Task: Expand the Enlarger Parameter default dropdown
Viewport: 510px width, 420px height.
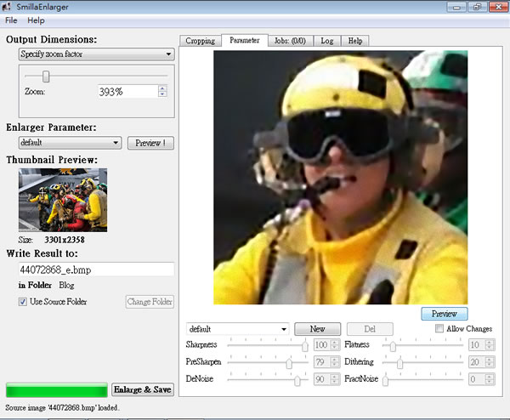Action: (71, 143)
